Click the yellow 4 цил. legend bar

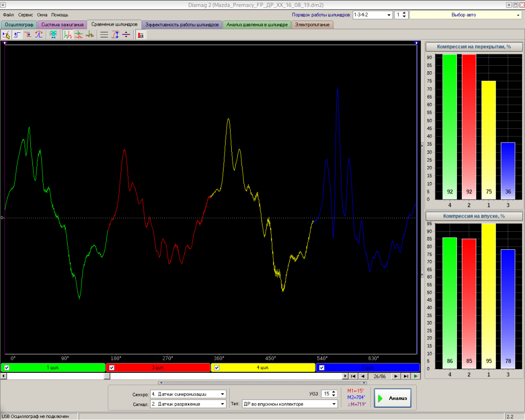pyautogui.click(x=263, y=367)
